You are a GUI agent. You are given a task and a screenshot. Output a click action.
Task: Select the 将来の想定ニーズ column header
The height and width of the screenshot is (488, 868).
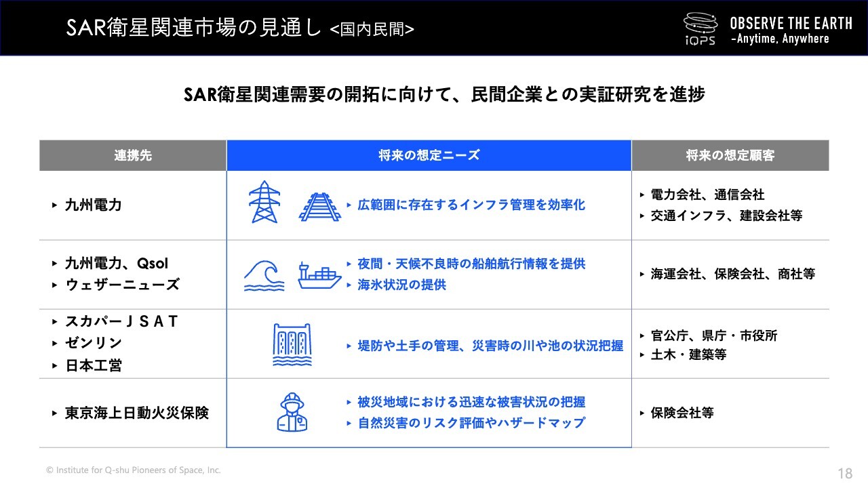coord(429,155)
